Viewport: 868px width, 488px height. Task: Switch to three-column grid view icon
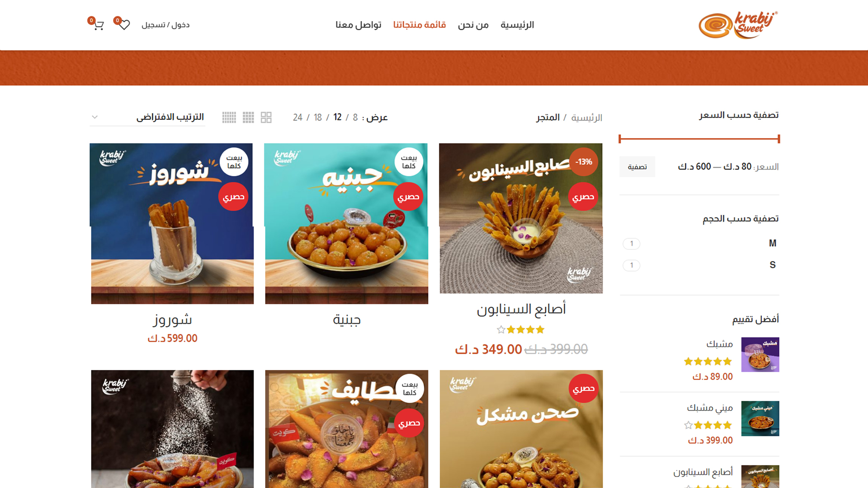[248, 117]
